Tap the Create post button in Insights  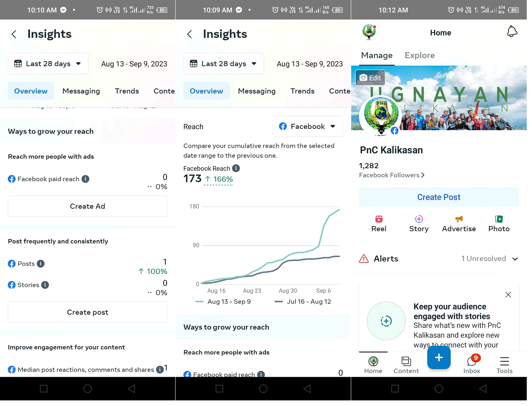pos(88,312)
